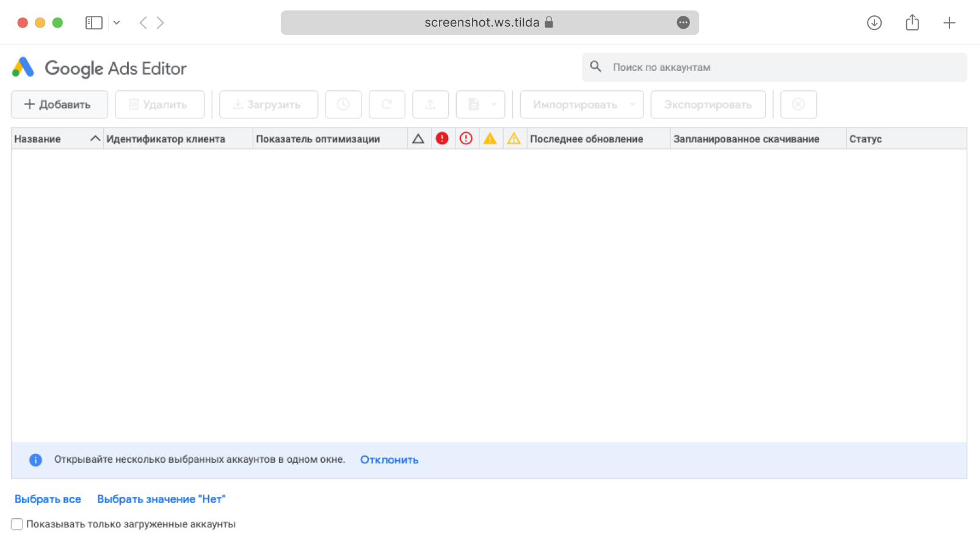This screenshot has width=980, height=539.
Task: Click the circled X cancel toolbar icon
Action: point(798,104)
